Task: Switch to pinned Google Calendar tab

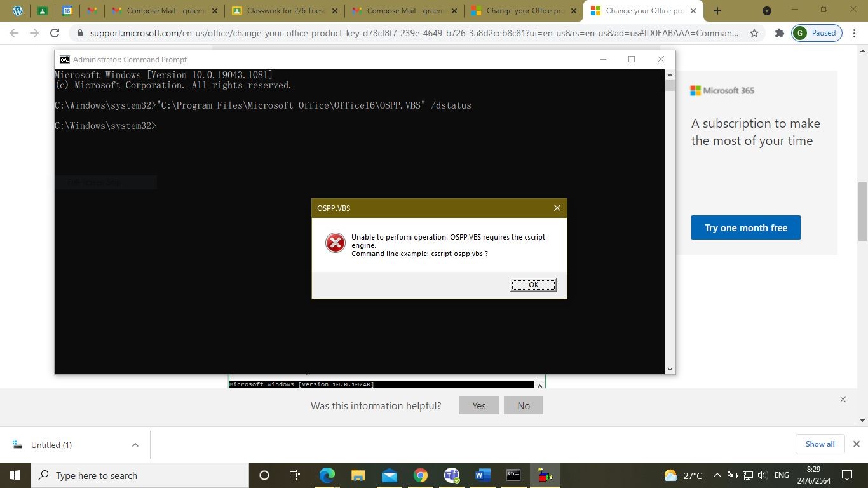Action: coord(67,11)
